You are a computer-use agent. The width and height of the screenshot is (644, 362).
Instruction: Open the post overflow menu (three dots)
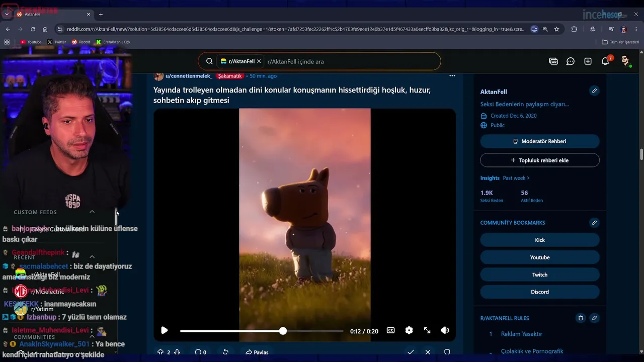pos(452,76)
